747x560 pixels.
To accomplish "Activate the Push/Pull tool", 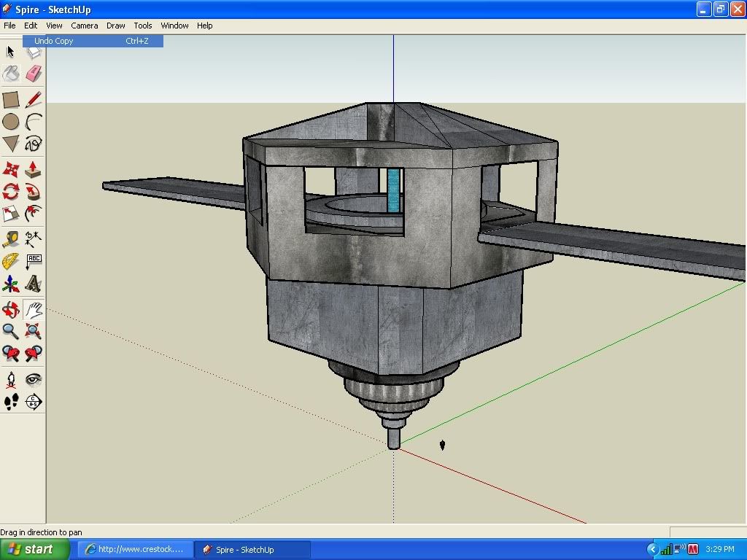I will (x=34, y=169).
